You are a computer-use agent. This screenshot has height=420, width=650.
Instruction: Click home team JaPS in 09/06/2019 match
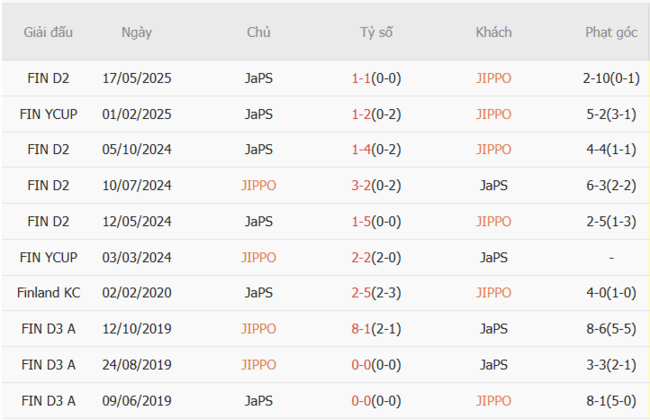point(258,400)
